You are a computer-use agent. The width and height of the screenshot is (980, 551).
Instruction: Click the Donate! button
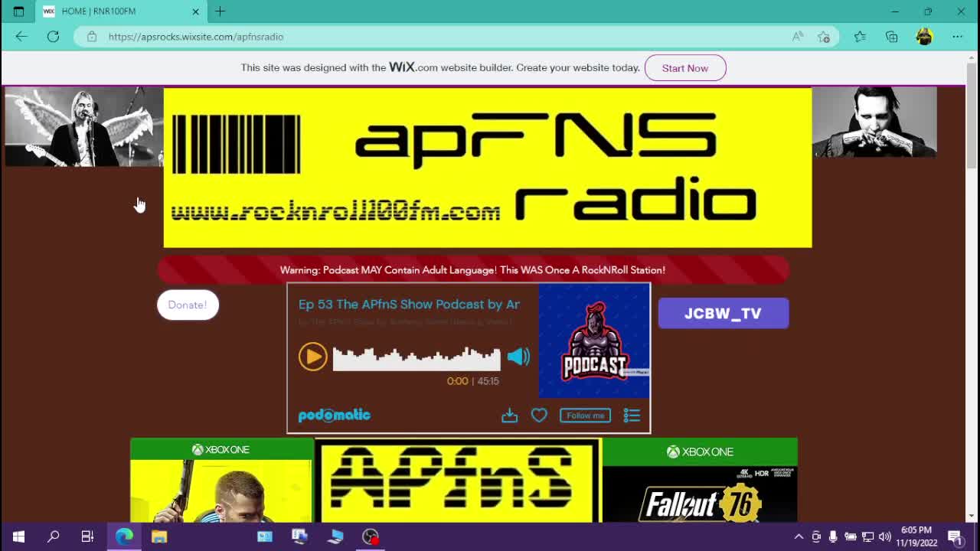click(x=188, y=305)
